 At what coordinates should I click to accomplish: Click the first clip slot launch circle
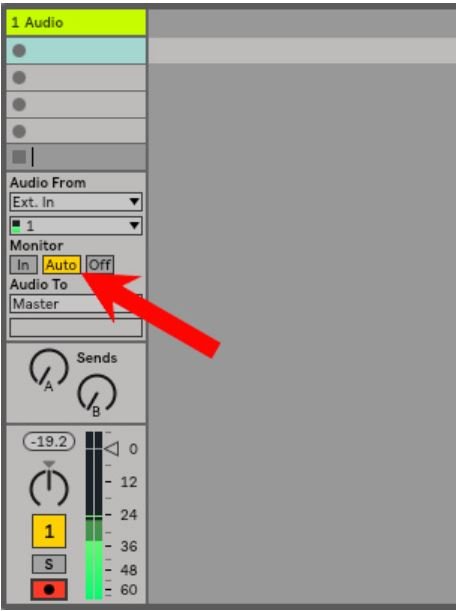[19, 51]
